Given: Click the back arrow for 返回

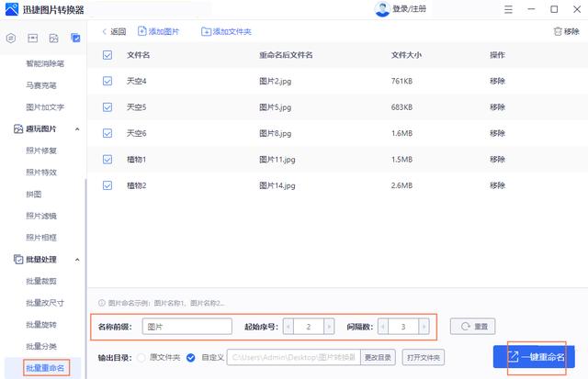Looking at the screenshot, I should pos(105,32).
